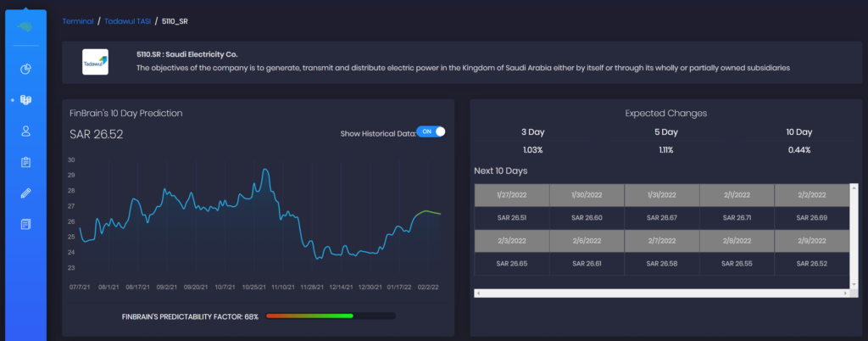Image resolution: width=868 pixels, height=341 pixels.
Task: Select the 2/9/2022 date header cell
Action: [811, 241]
